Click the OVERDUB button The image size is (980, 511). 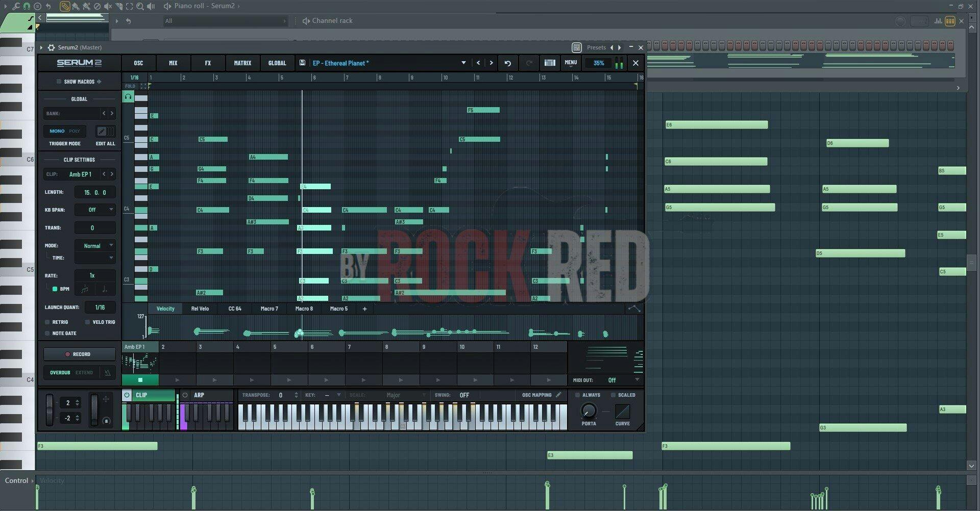[60, 373]
